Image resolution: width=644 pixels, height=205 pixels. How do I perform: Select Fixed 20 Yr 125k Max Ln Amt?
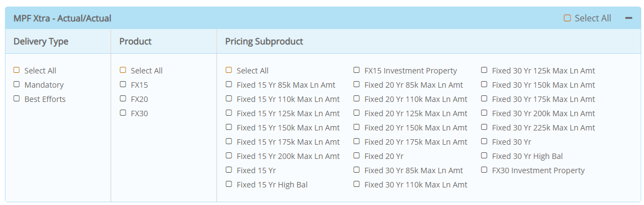coord(357,113)
